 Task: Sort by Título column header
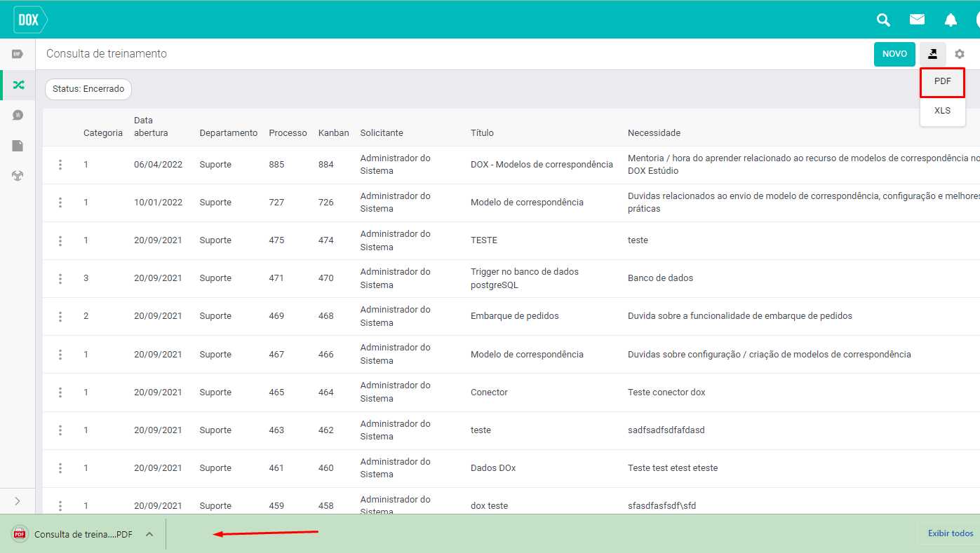click(483, 133)
